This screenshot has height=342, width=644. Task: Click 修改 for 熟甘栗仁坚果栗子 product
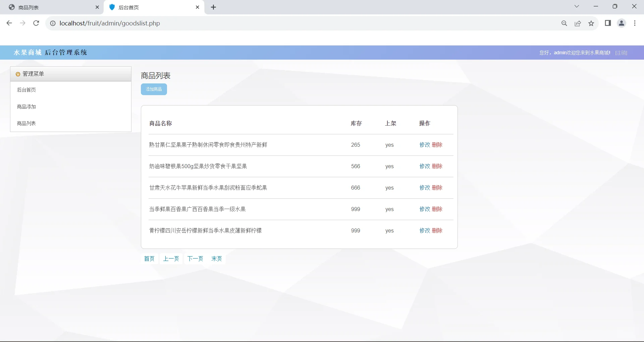click(x=425, y=145)
